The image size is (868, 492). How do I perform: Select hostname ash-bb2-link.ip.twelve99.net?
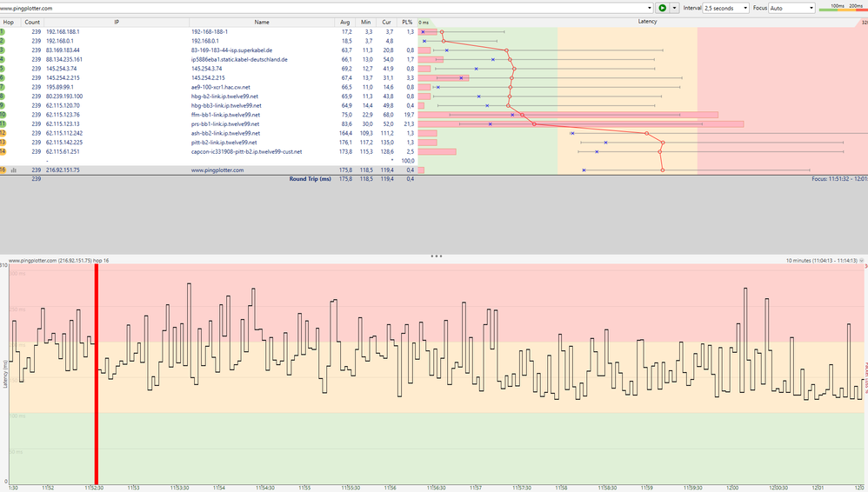(225, 133)
